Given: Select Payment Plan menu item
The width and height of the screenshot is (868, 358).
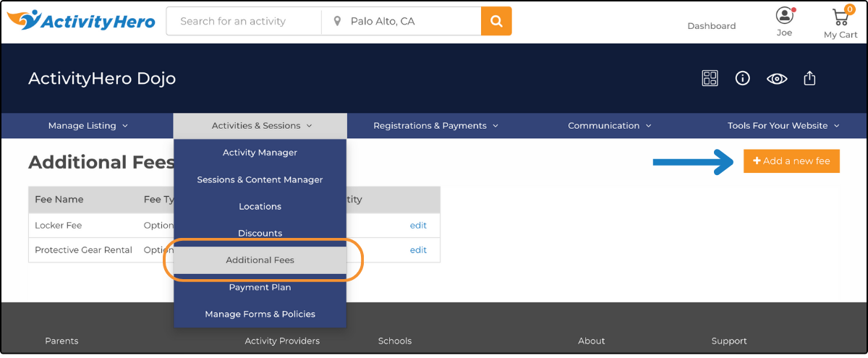Looking at the screenshot, I should [260, 287].
